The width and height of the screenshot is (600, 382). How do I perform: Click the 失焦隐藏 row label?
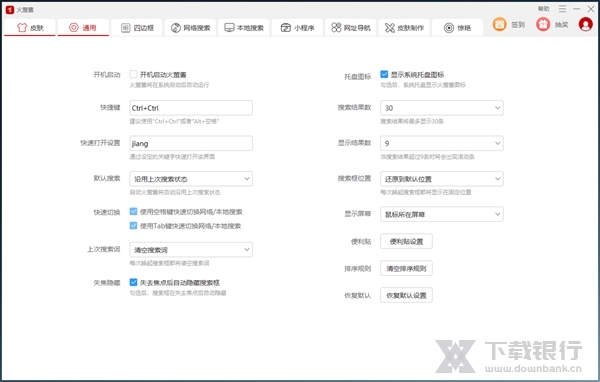click(107, 283)
